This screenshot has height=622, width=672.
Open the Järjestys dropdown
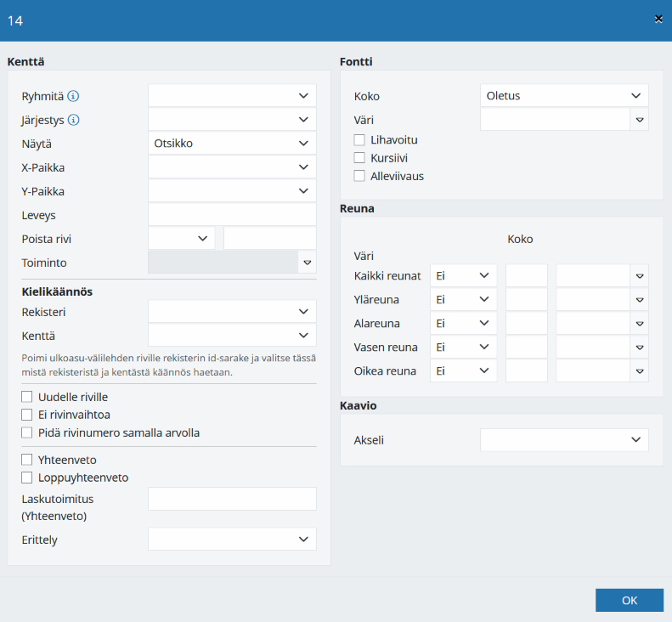[x=232, y=120]
